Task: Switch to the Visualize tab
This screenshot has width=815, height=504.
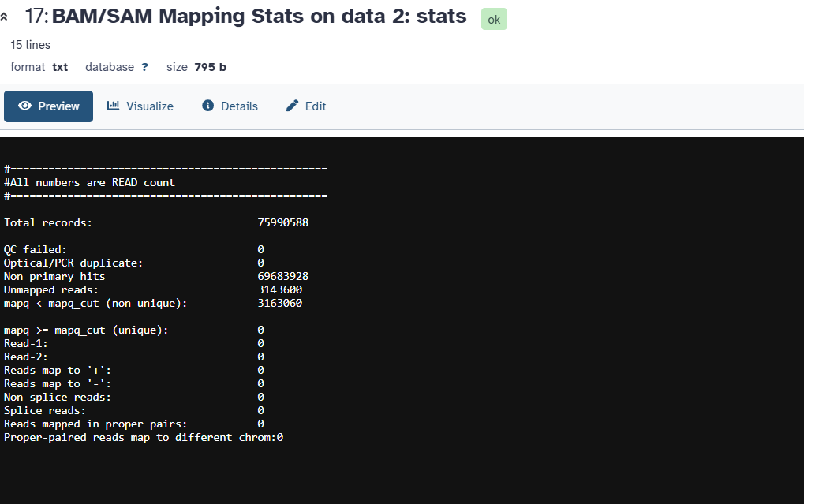Action: (140, 106)
